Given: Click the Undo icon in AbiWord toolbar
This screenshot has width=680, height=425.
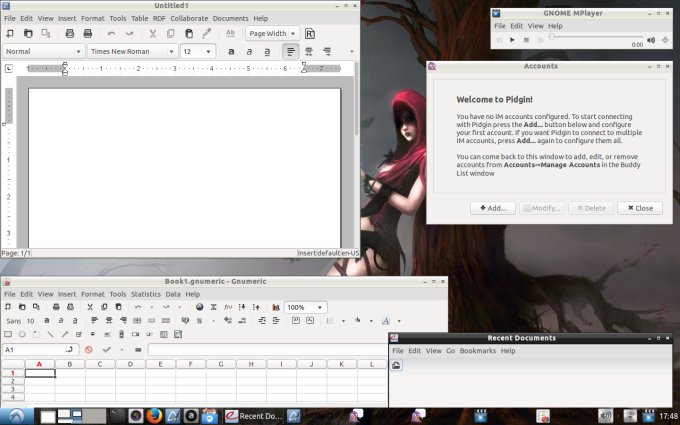Looking at the screenshot, I should (x=111, y=34).
